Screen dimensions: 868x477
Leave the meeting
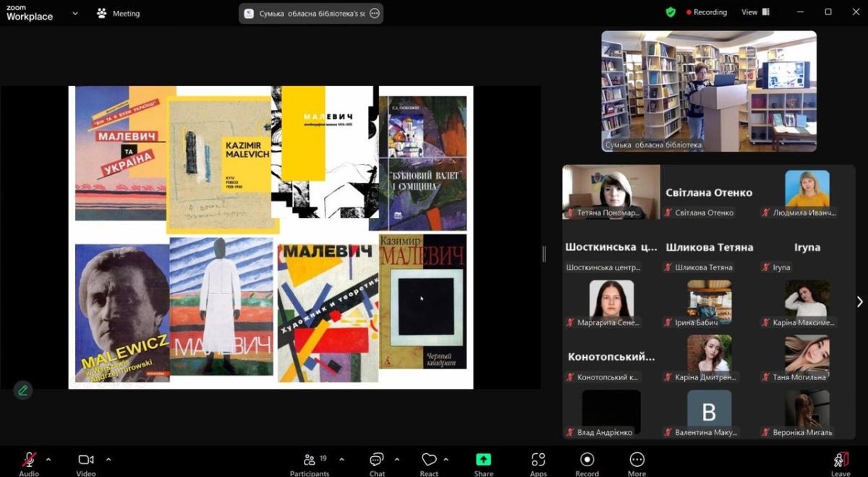(840, 460)
